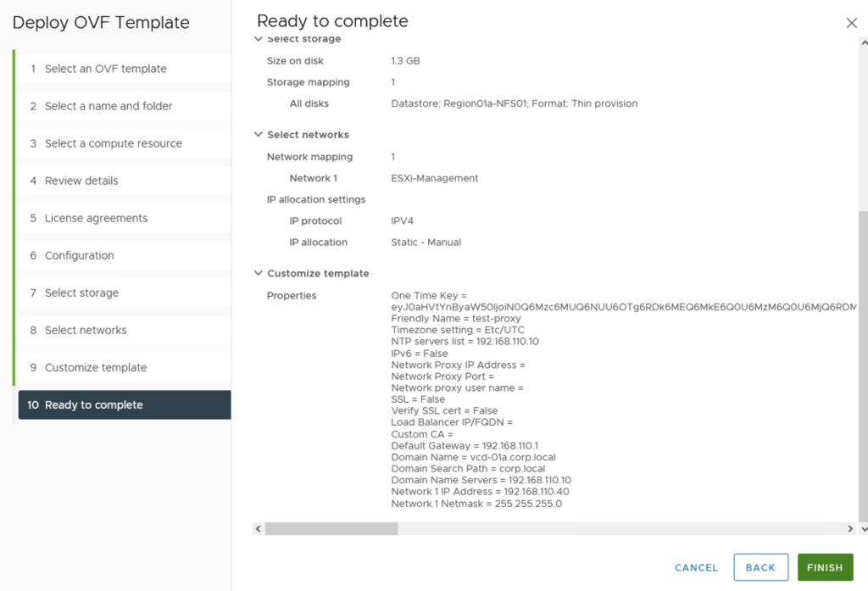Screen dimensions: 868x591
Task: Collapse the Select networks section
Action: [259, 135]
